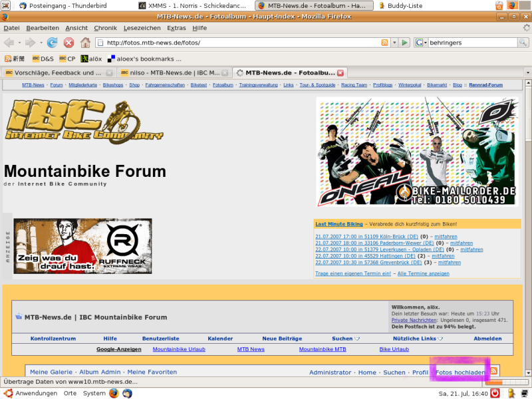
Task: Click the search field containing behringers
Action: coord(472,43)
